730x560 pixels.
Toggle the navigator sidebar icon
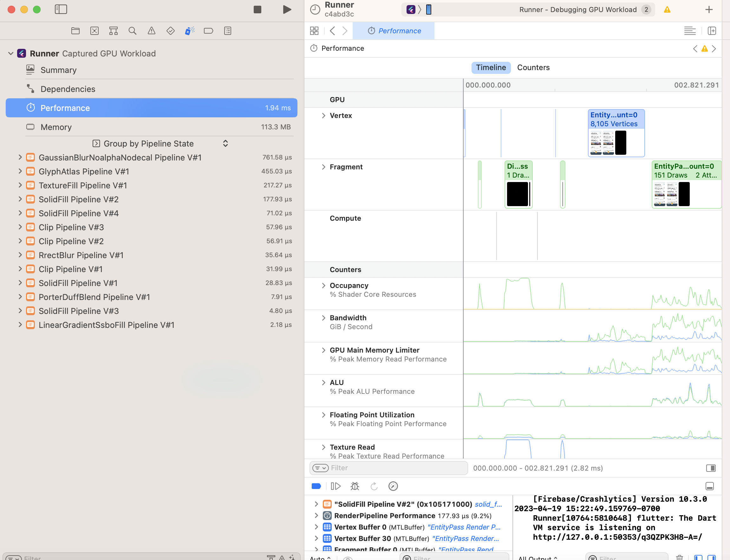[61, 9]
